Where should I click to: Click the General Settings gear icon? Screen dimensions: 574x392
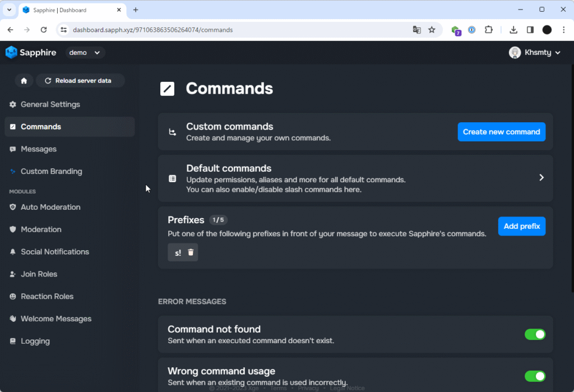(13, 104)
